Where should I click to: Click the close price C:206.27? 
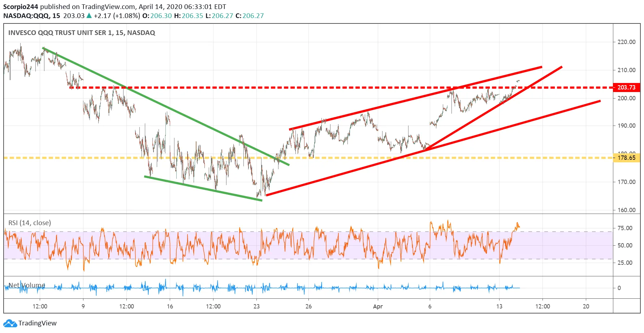tap(250, 16)
